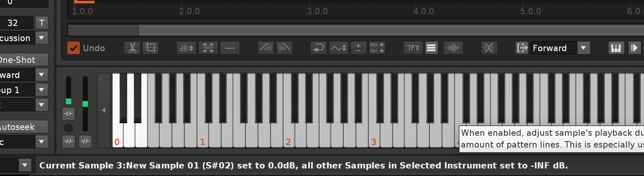Expand the percussion dropdown arrow
This screenshot has height=176, width=644.
[41, 38]
